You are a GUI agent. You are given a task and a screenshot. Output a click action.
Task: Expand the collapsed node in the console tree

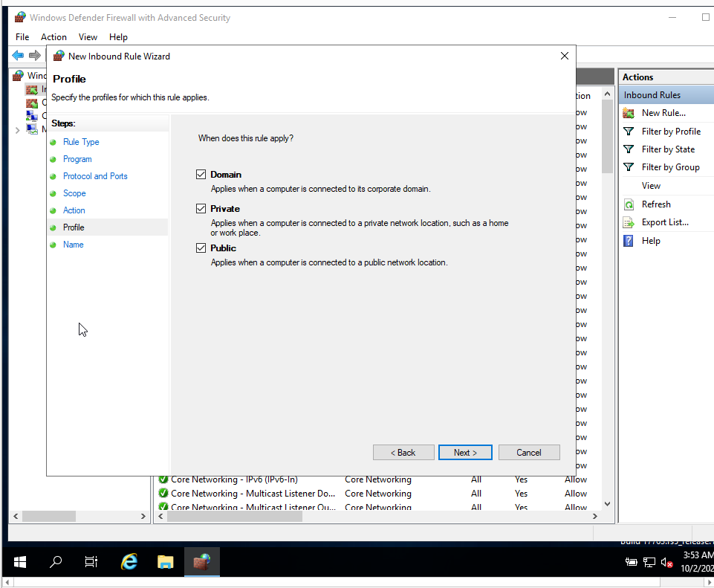(17, 130)
